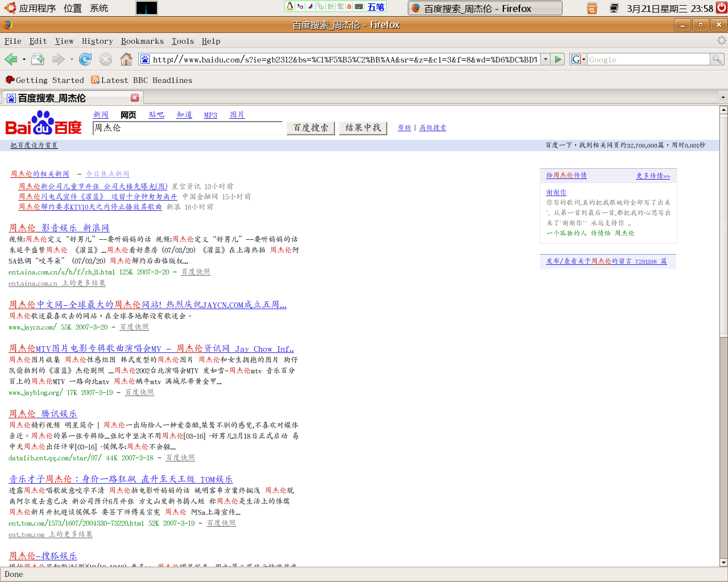Viewport: 728px width, 582px height.
Task: Expand the URL bar history dropdown
Action: pos(545,59)
